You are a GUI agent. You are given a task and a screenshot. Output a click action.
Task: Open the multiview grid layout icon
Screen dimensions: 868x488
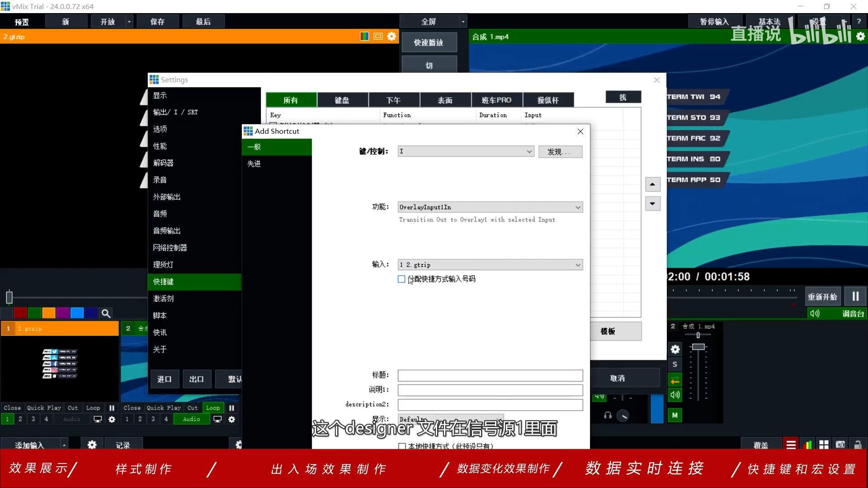(x=824, y=444)
